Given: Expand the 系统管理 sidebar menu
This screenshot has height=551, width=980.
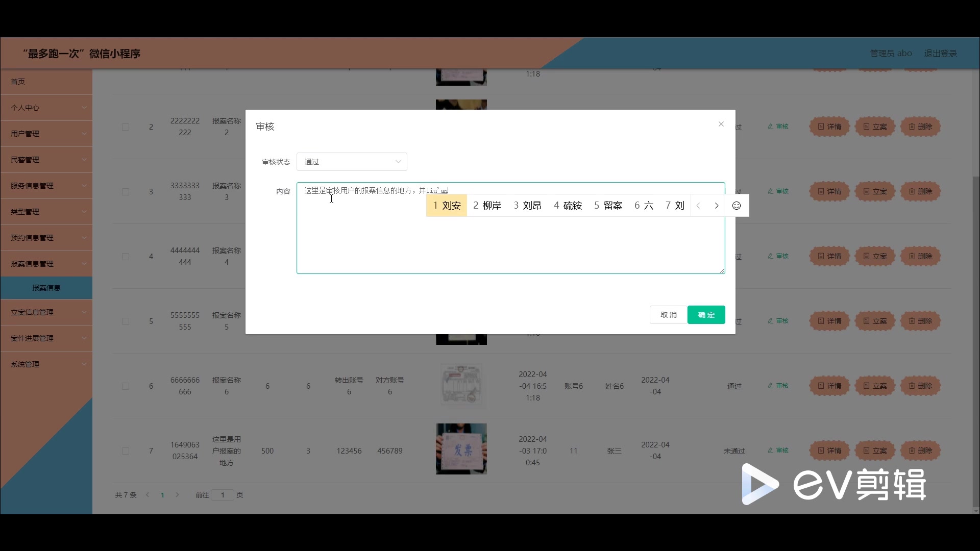Looking at the screenshot, I should (x=46, y=364).
